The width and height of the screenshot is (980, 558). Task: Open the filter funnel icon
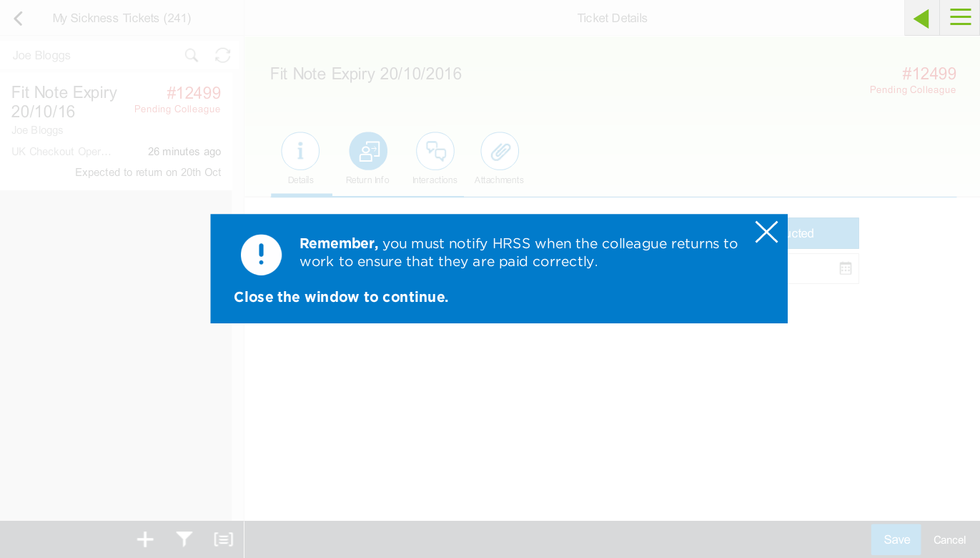[x=184, y=539]
